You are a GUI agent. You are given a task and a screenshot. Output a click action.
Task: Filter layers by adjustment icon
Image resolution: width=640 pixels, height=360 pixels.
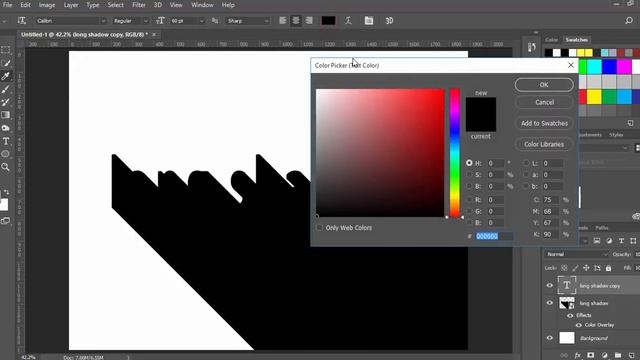(609, 241)
